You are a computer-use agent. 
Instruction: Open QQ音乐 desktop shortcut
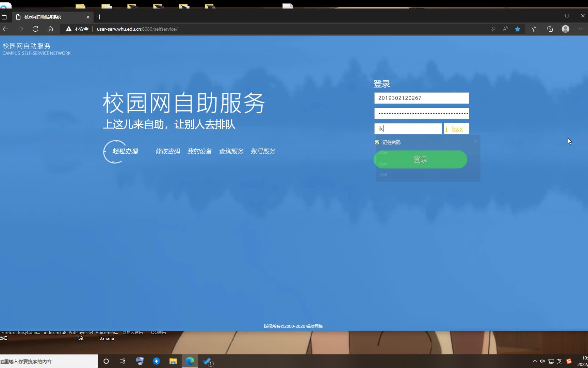[159, 333]
